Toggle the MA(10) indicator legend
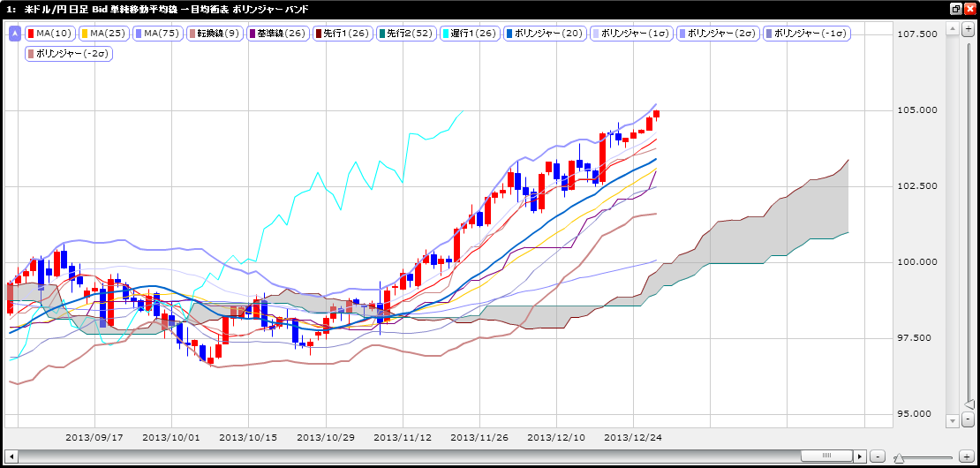The width and height of the screenshot is (980, 468). pyautogui.click(x=52, y=34)
